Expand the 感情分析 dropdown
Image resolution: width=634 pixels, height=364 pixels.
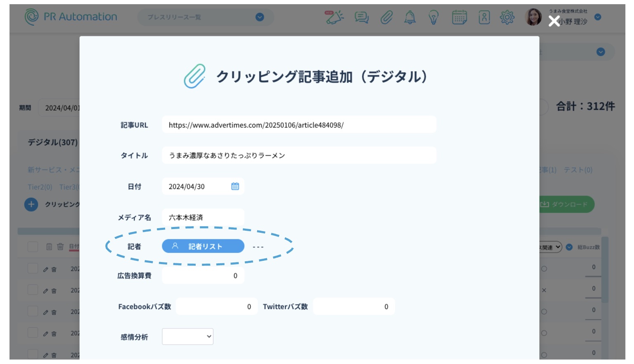coord(187,337)
